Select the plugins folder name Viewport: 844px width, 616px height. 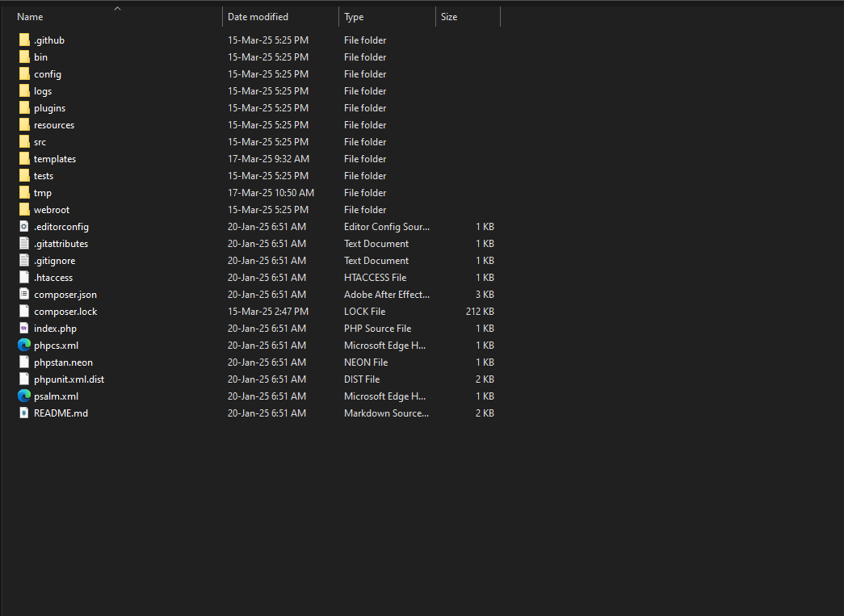[x=49, y=107]
